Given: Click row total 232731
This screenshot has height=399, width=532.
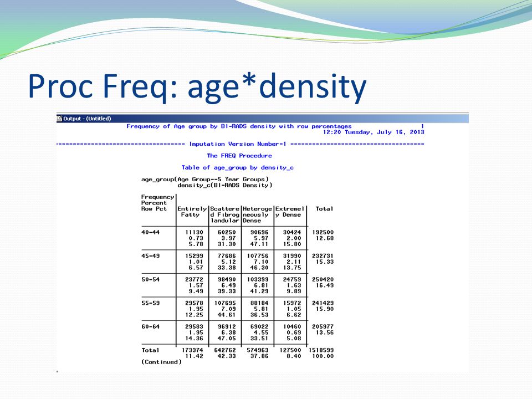Looking at the screenshot, I should tap(323, 256).
